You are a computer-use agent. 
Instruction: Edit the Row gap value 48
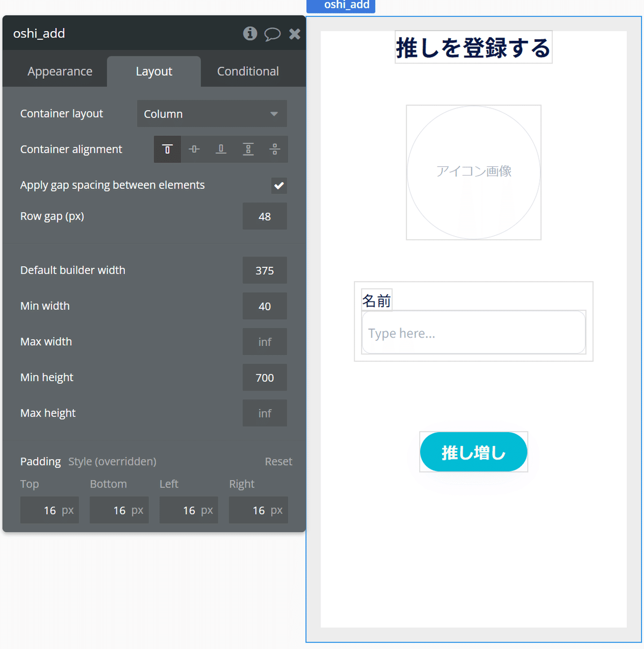(265, 216)
